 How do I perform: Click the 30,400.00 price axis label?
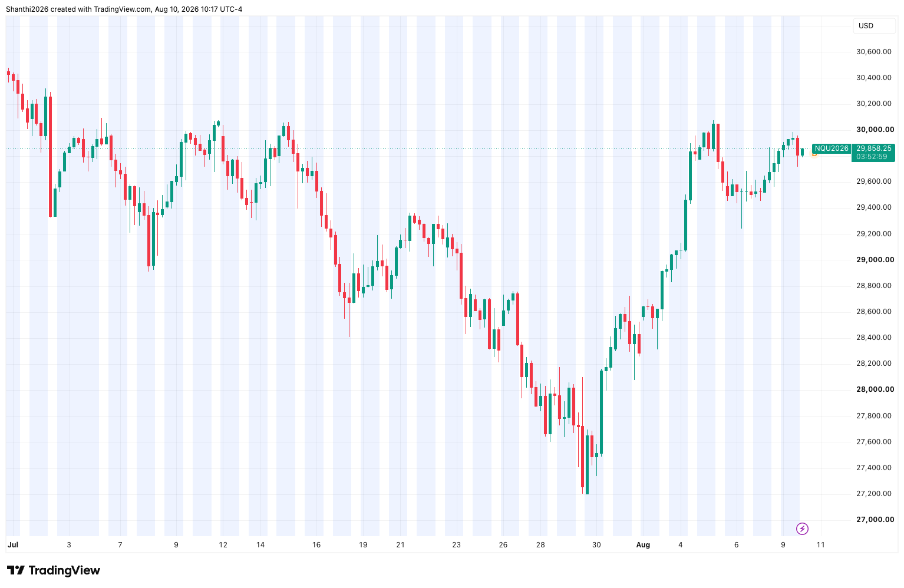[x=874, y=78]
